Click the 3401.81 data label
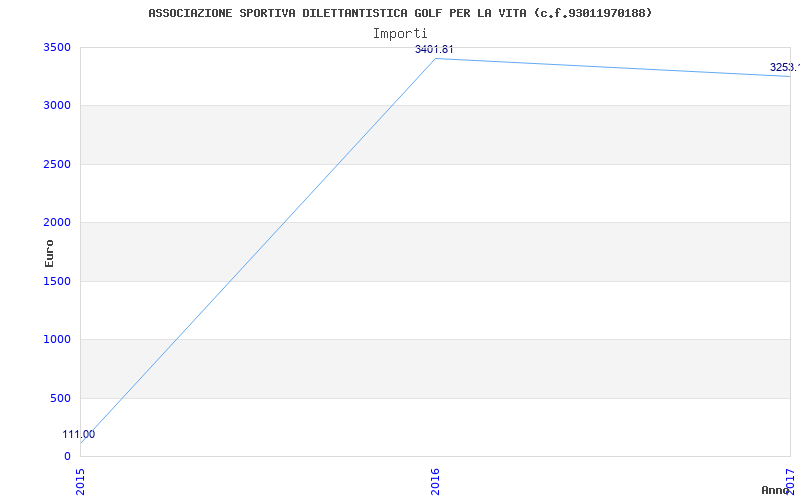 [434, 49]
